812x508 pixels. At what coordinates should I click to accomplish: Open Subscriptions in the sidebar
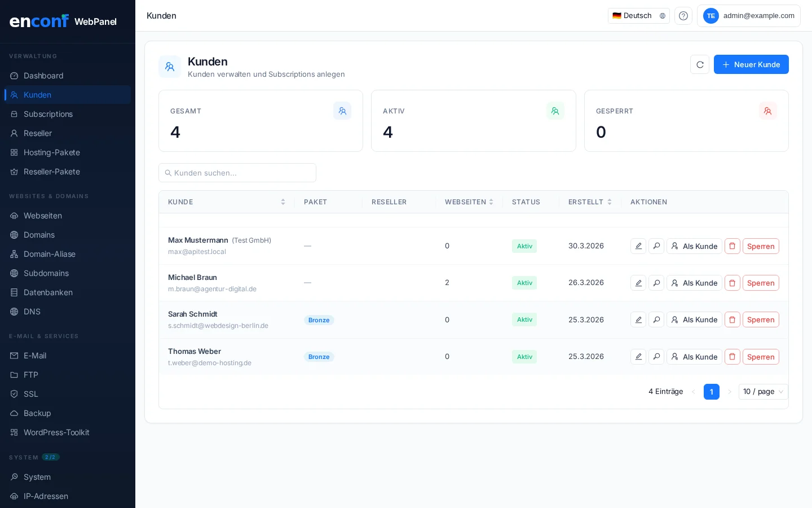[x=48, y=114]
